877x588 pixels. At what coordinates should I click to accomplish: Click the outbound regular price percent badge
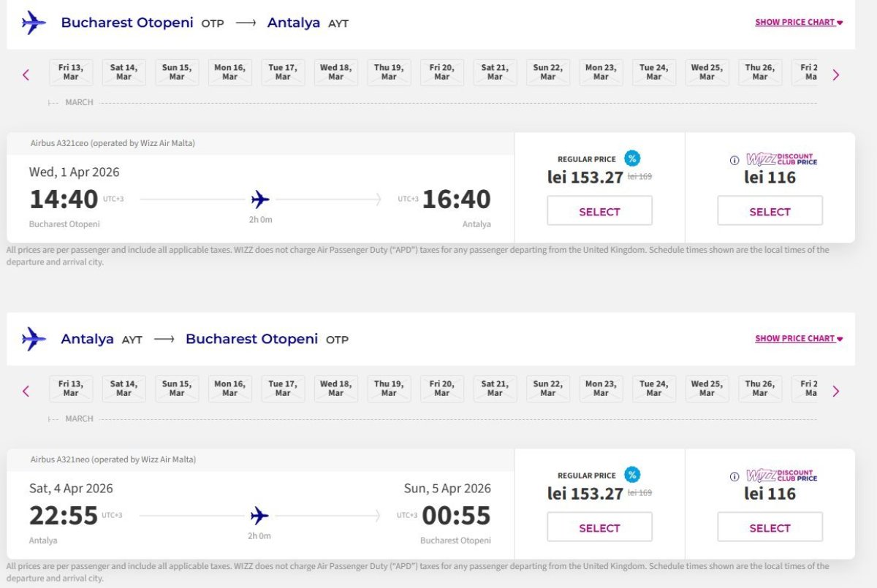(632, 159)
